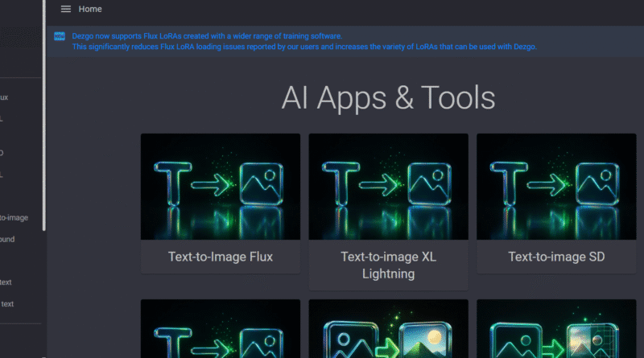Viewport: 644px width, 358px height.
Task: Click the Text-to-image SD label
Action: coord(556,257)
